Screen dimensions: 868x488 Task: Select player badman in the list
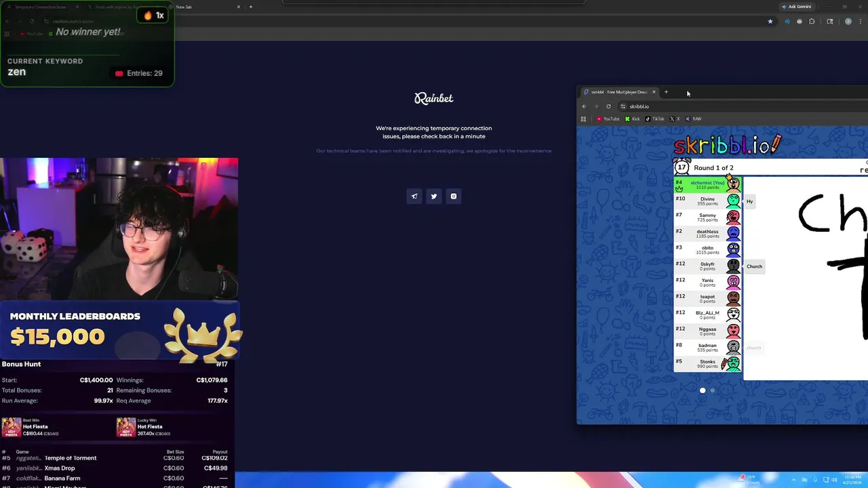pyautogui.click(x=707, y=347)
